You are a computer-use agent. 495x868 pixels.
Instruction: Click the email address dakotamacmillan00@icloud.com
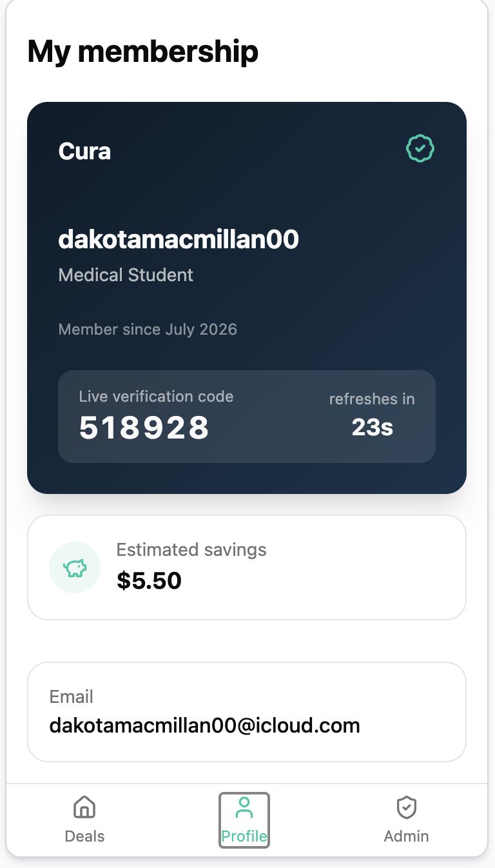205,725
